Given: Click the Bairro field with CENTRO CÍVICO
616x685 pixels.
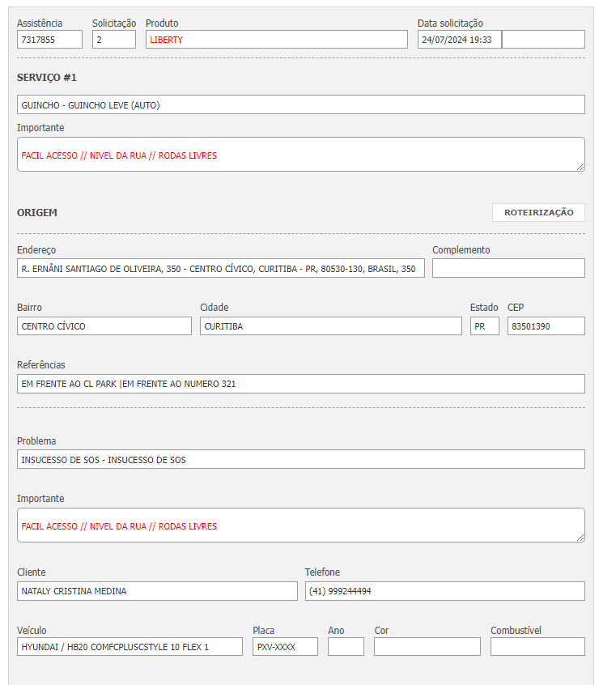Looking at the screenshot, I should (104, 326).
